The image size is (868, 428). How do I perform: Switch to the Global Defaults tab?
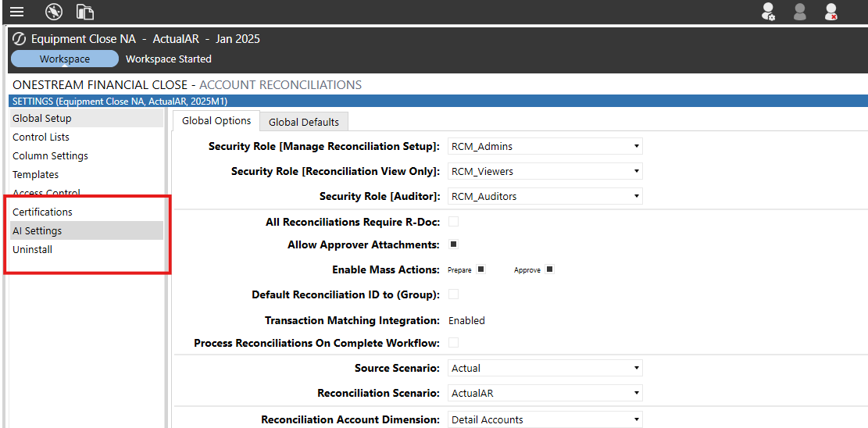pyautogui.click(x=303, y=122)
